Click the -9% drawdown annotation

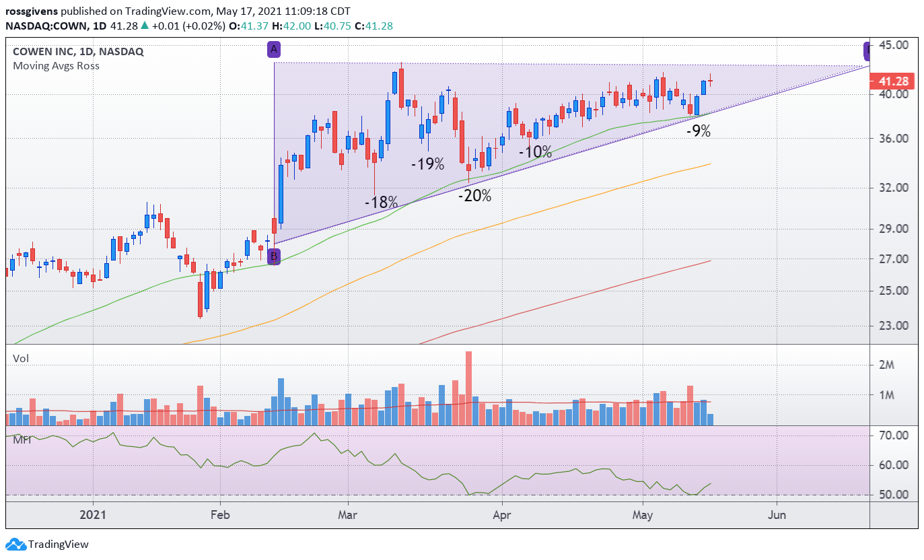(698, 131)
